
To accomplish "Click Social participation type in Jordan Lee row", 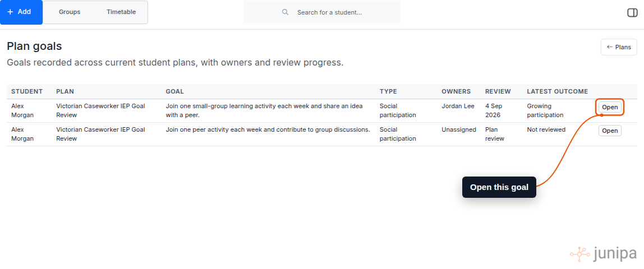I will [398, 111].
